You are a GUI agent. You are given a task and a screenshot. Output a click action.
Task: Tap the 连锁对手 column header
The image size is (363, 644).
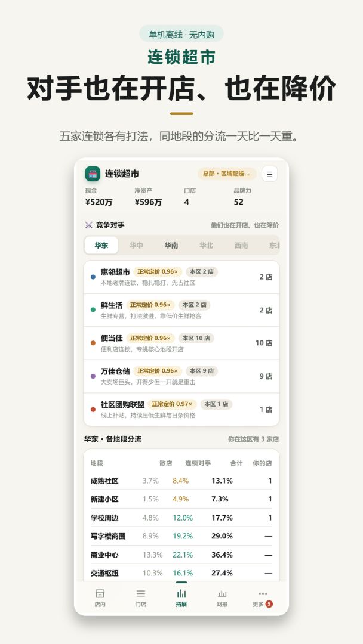coord(198,463)
